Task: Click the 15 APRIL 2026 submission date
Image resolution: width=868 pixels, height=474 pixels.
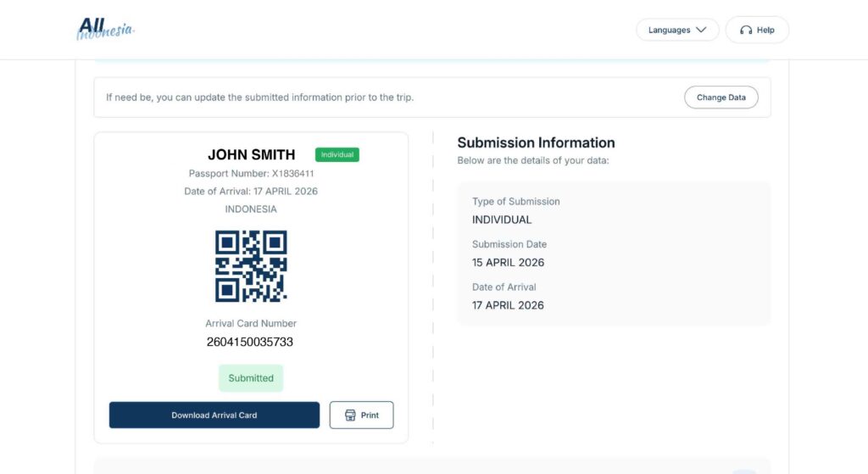Action: click(509, 263)
